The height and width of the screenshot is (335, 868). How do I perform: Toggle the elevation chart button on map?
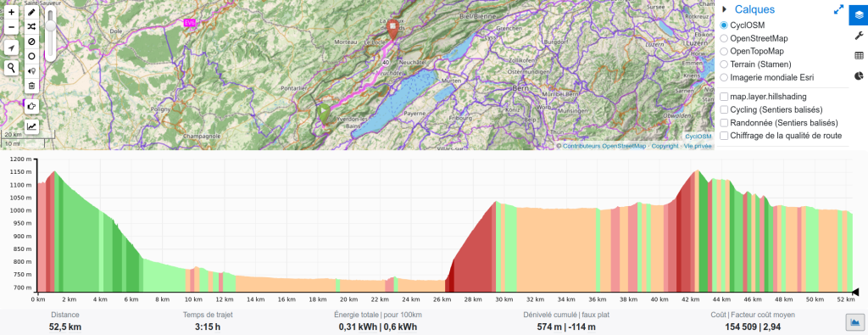(x=31, y=126)
